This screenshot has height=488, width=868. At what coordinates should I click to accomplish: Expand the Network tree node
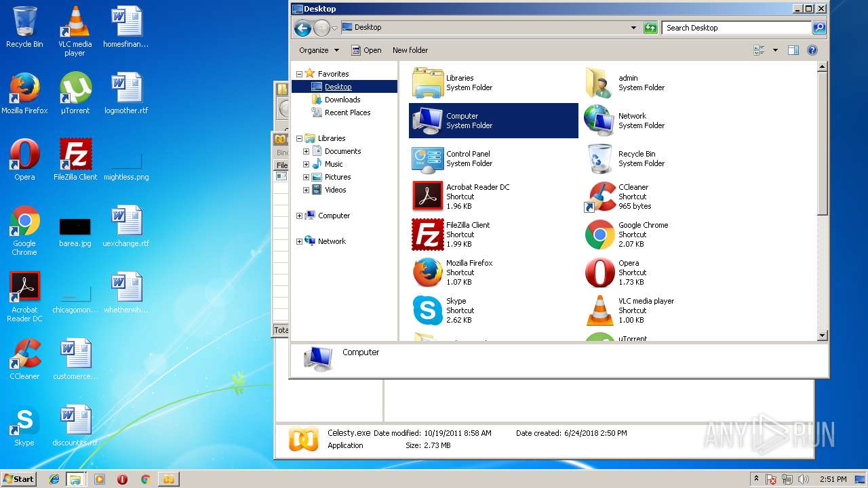(x=299, y=241)
